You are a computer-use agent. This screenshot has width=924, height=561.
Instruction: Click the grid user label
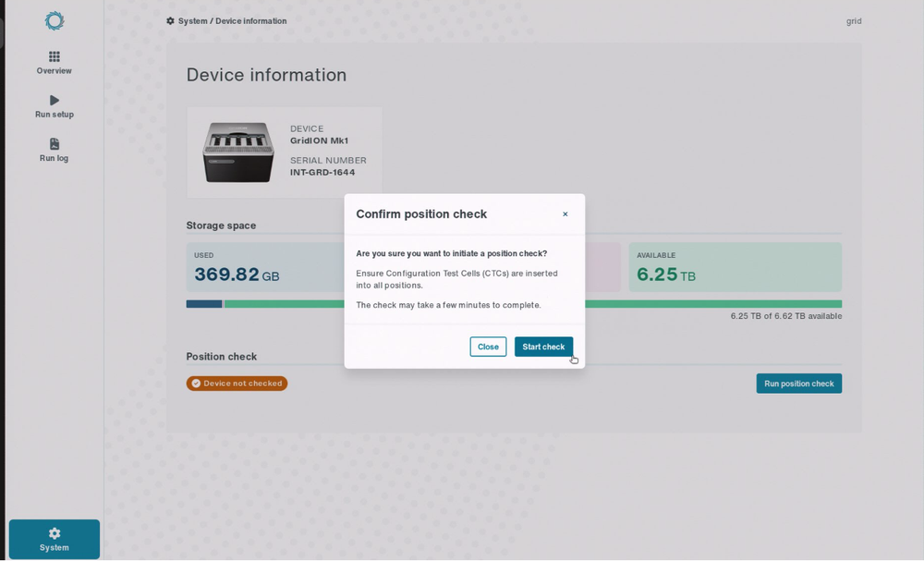point(854,21)
